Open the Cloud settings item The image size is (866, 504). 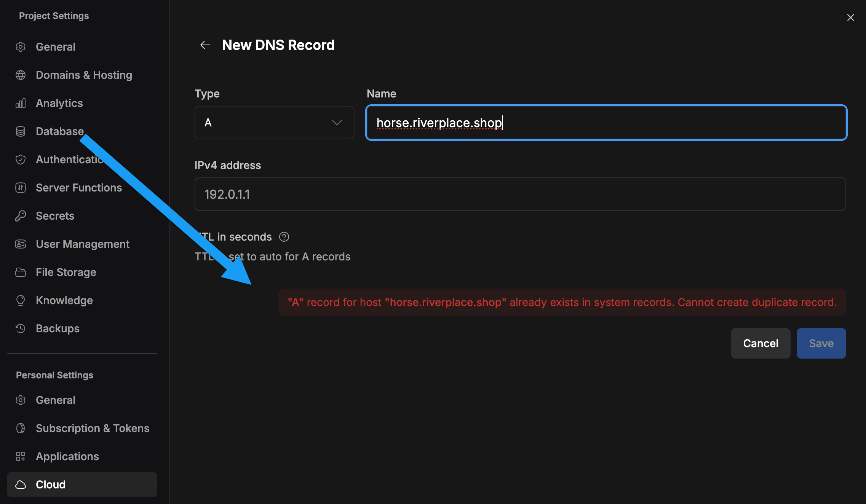pyautogui.click(x=82, y=485)
